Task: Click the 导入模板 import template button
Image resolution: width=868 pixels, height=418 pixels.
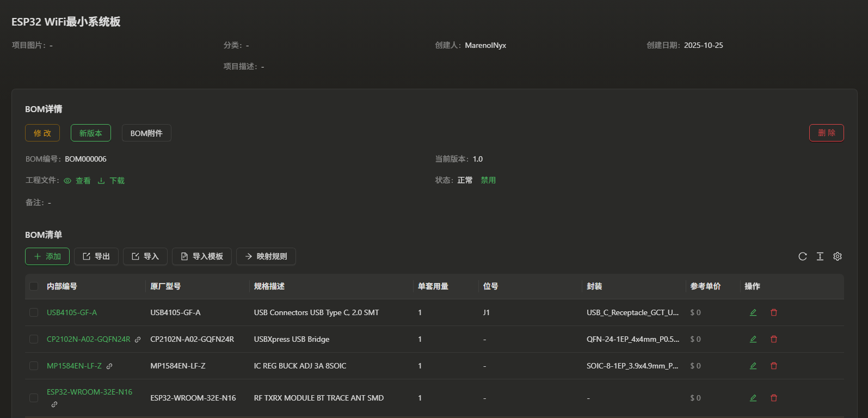Action: [201, 256]
